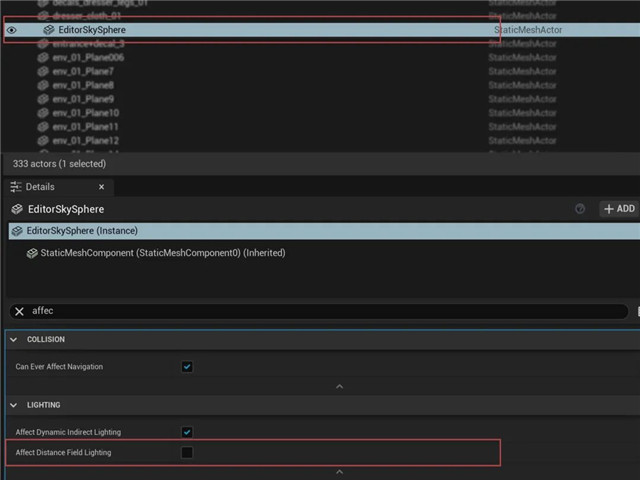Click the EditorSkySphere actor icon in outliner
This screenshot has height=480, width=640.
pyautogui.click(x=48, y=30)
